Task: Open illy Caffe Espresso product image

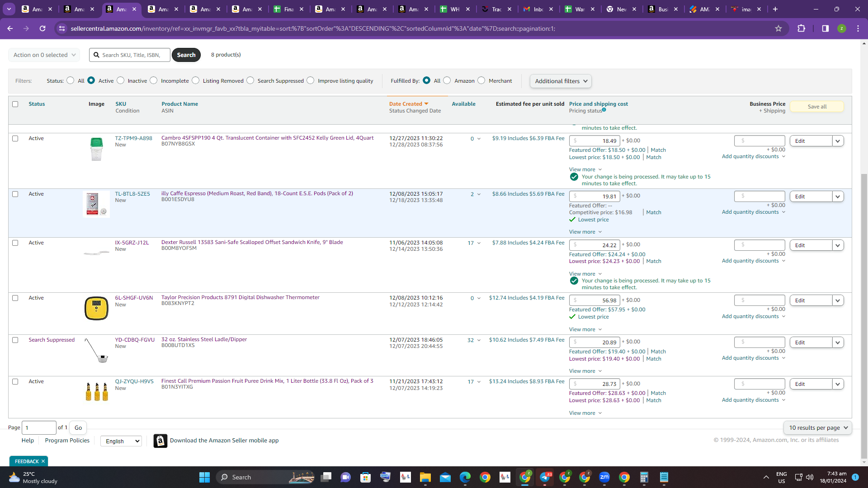Action: tap(96, 204)
